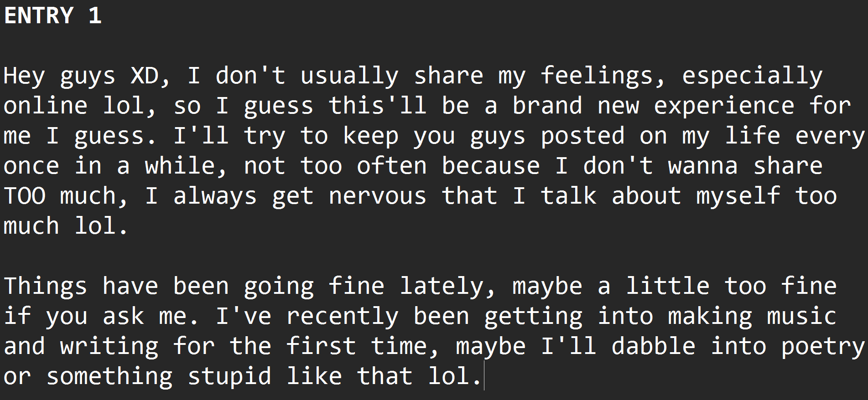This screenshot has width=868, height=400.
Task: Click the 'ENTRY 1' heading text
Action: coord(52,15)
